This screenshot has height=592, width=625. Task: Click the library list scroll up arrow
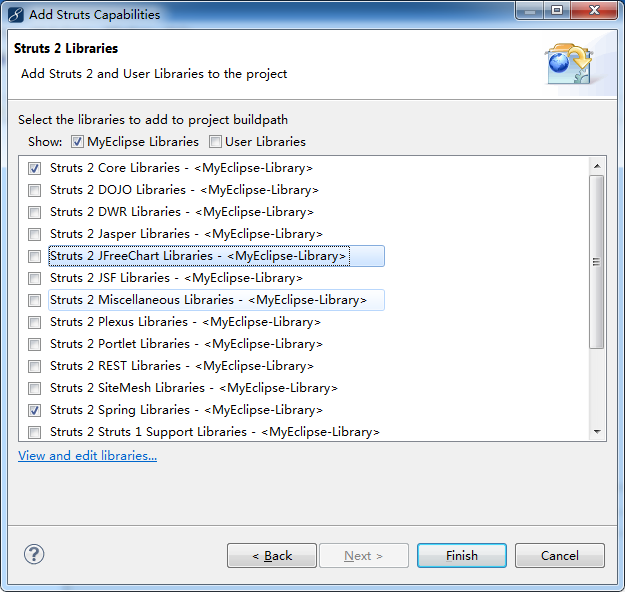coord(597,165)
